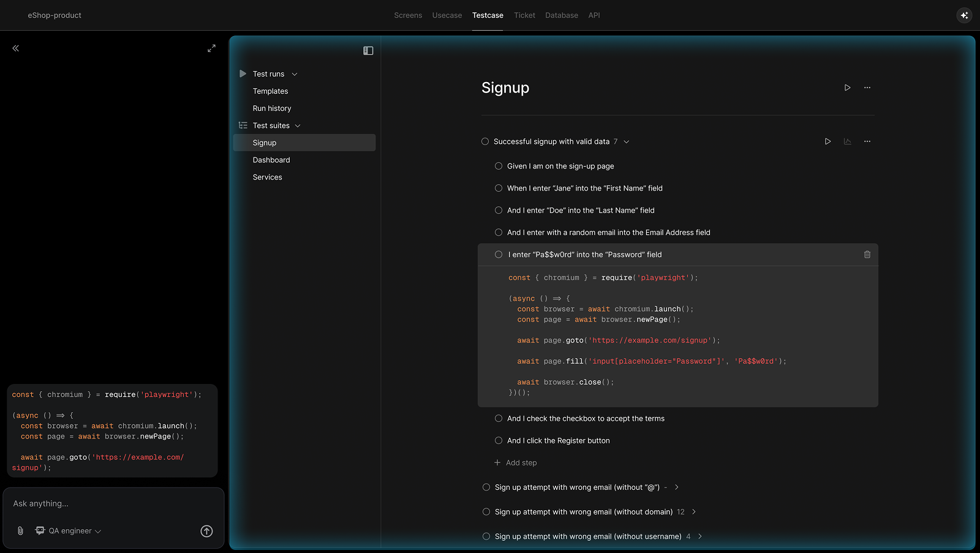Open the AI assistant sparkle icon
This screenshot has width=980, height=553.
[x=964, y=15]
